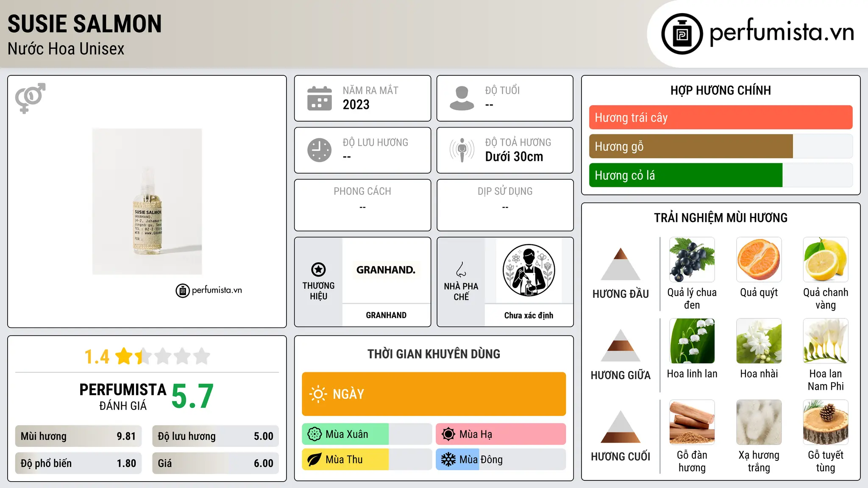The image size is (868, 488).
Task: Click the sillage icon beside Độ toả hương
Action: click(x=462, y=150)
